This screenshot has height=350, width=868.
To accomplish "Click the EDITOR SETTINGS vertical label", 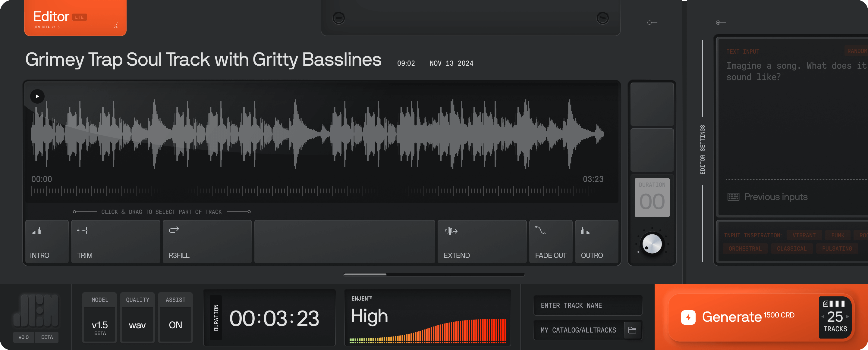I will 702,150.
